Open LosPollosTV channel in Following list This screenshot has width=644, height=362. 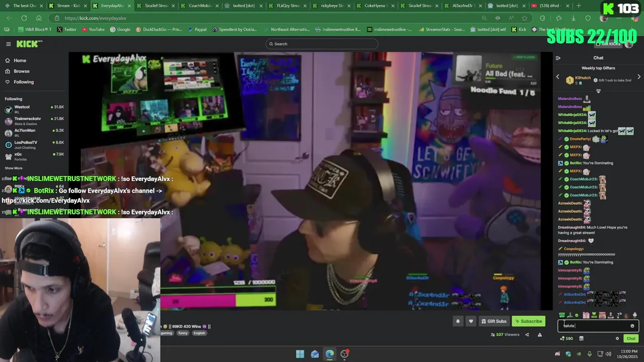34,144
